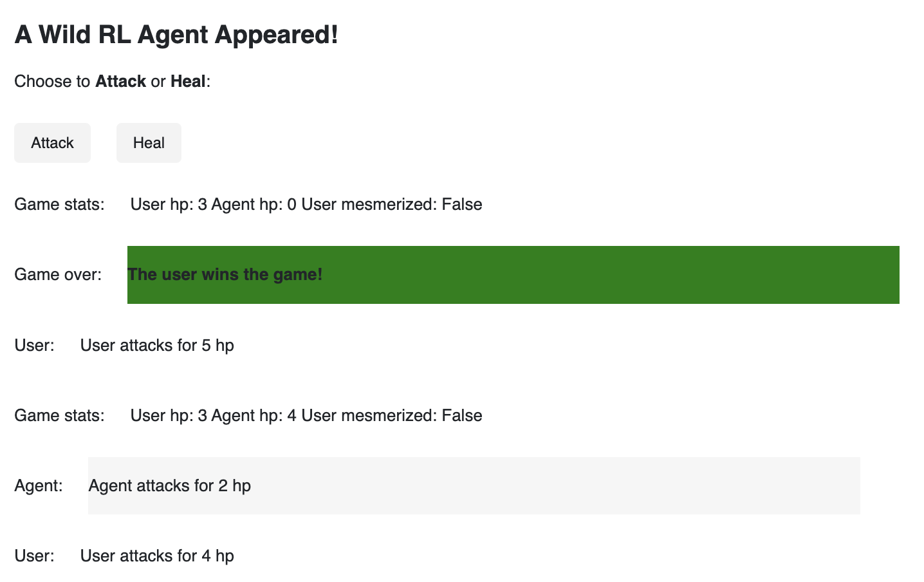Click the 'User attacks for 5 hp' message
924x582 pixels.
pos(157,346)
